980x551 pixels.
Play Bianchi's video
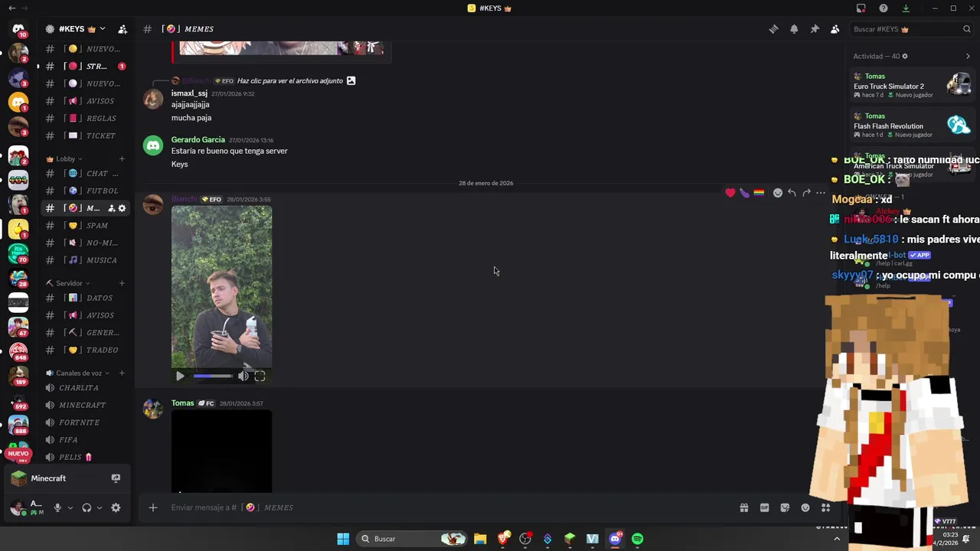[180, 376]
